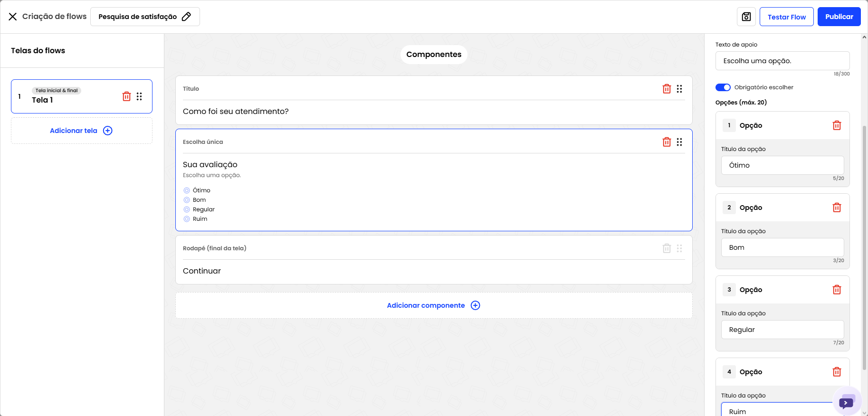This screenshot has width=868, height=416.
Task: Delete the Escolha única component
Action: coord(667,142)
